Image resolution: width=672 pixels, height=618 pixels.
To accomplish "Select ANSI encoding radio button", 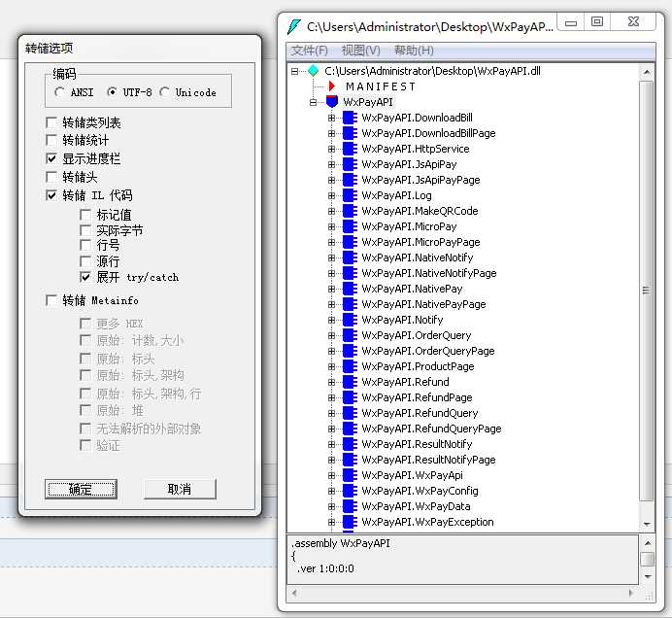I will [59, 92].
